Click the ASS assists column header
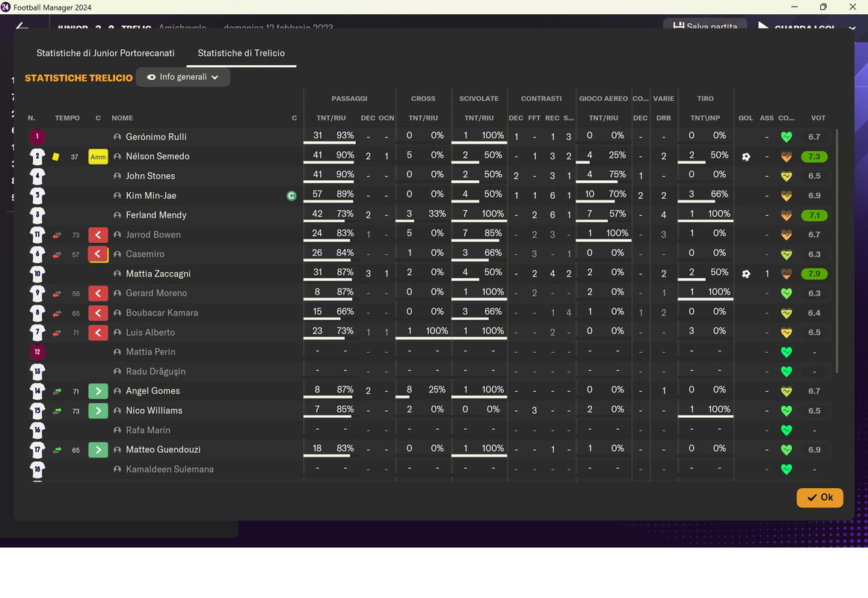The width and height of the screenshot is (868, 598). coord(767,118)
